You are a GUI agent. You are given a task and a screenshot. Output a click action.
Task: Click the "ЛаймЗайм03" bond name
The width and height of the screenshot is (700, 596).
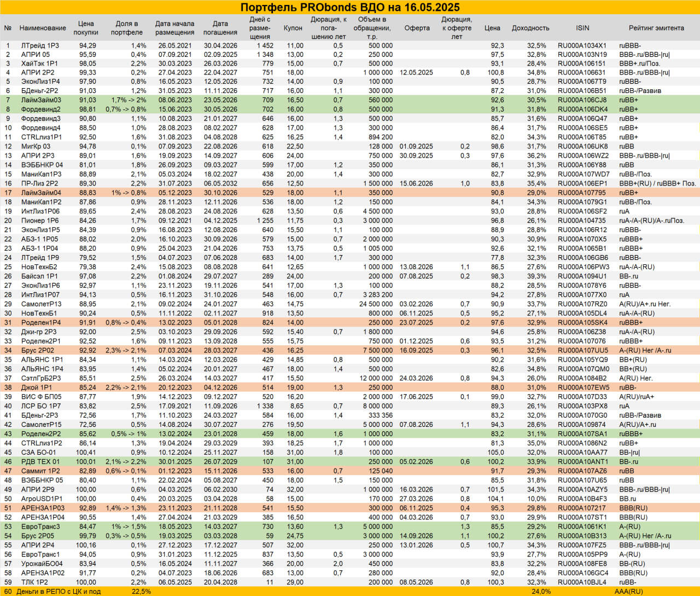click(41, 100)
